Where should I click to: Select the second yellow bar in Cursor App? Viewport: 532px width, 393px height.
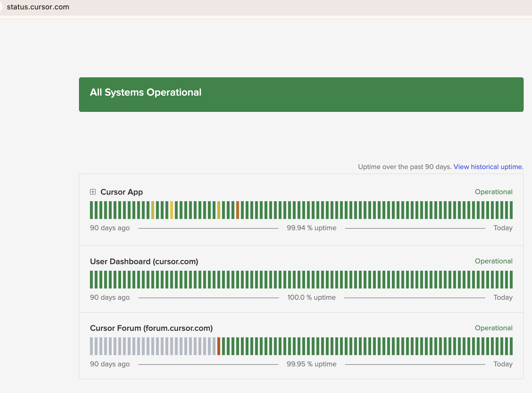[172, 210]
